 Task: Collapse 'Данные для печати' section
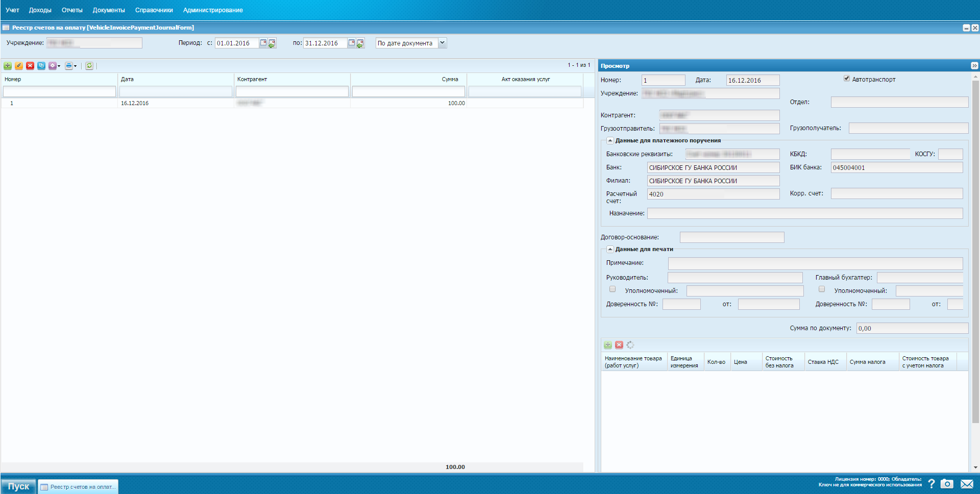point(610,249)
